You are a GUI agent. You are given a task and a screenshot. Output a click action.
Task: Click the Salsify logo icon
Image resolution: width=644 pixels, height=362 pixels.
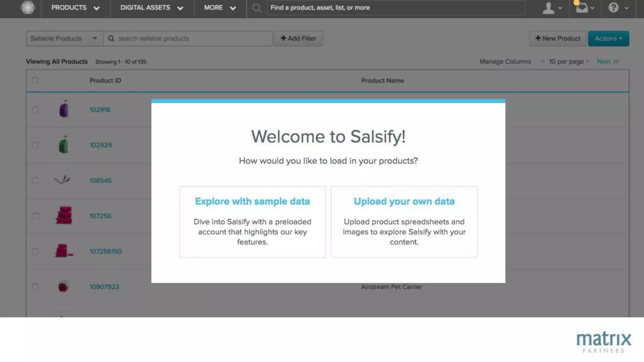tap(28, 8)
